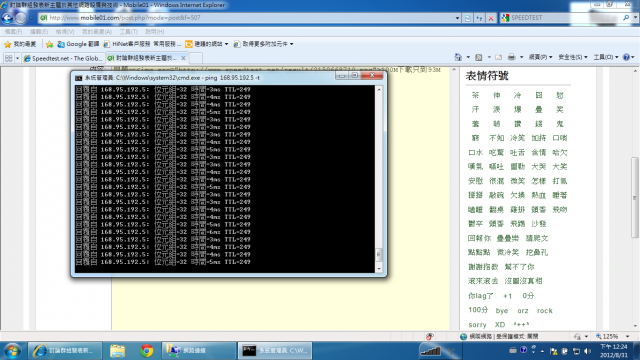640x360 pixels.
Task: Launch Chrome from the taskbar
Action: (147, 351)
